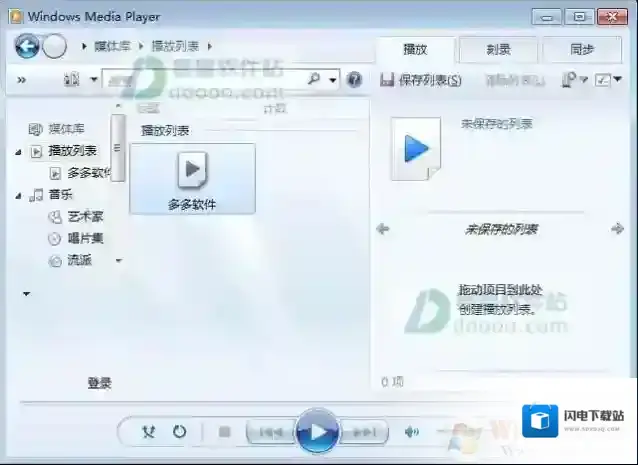638x465 pixels.
Task: Click the back navigation arrow button
Action: pos(27,46)
